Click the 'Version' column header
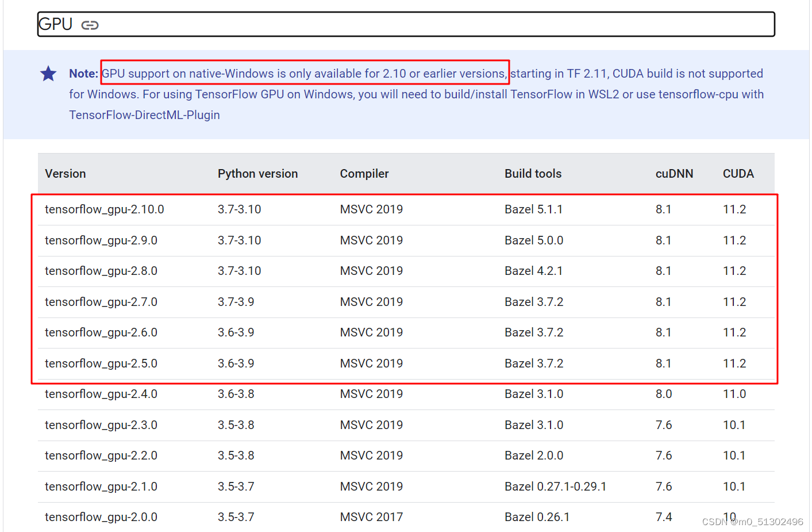 click(66, 174)
